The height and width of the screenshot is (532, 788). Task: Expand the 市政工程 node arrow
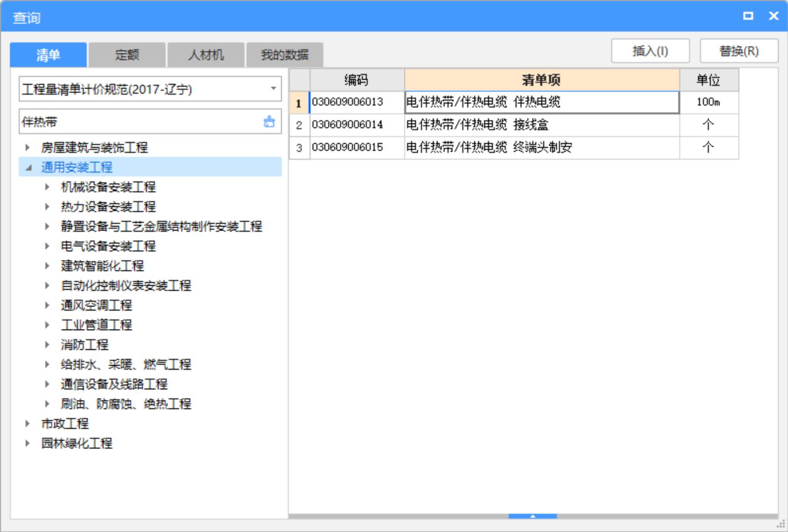point(28,423)
